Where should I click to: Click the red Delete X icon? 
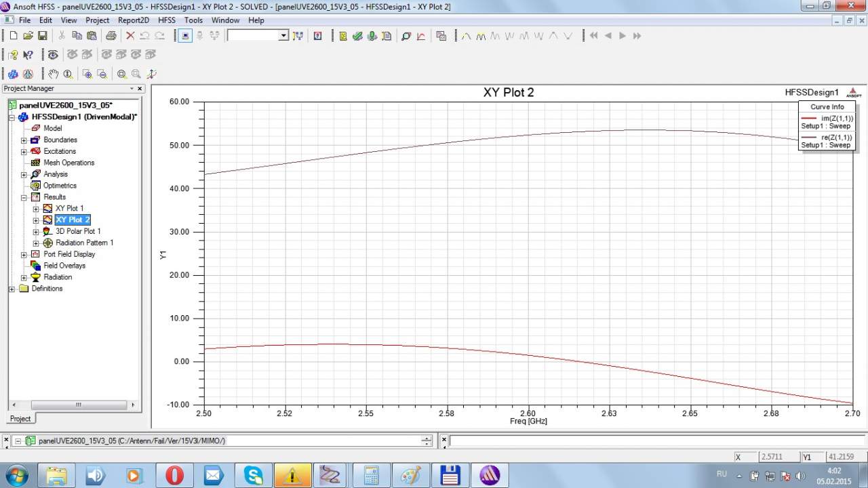(130, 36)
